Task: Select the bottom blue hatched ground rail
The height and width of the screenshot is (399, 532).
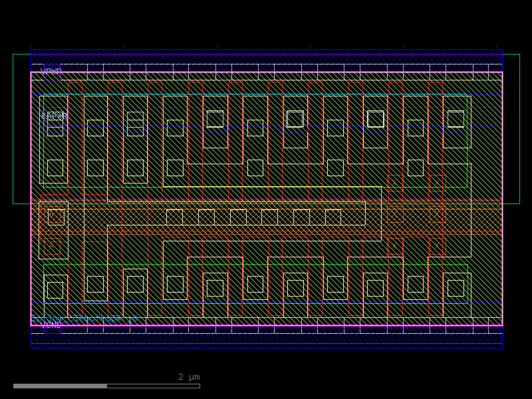Action: (266, 341)
